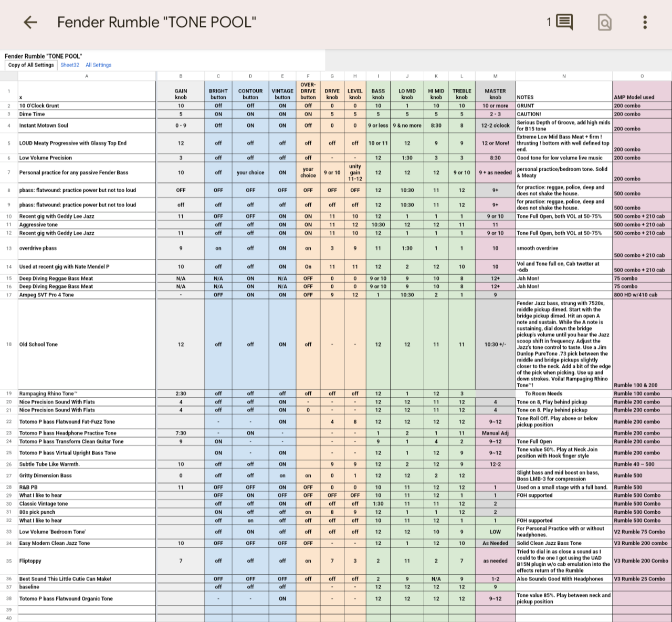Click the AMP Model used header cell
The width and height of the screenshot is (672, 622).
642,91
